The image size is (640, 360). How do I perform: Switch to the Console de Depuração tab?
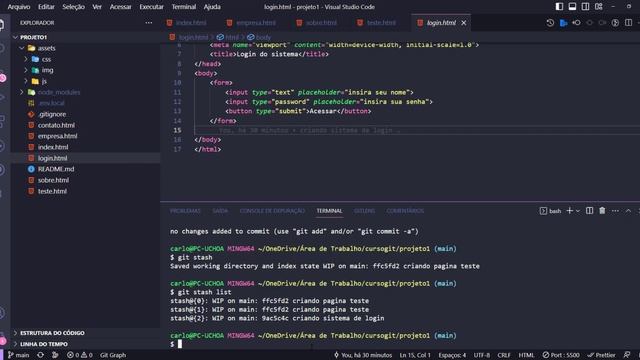click(x=272, y=211)
